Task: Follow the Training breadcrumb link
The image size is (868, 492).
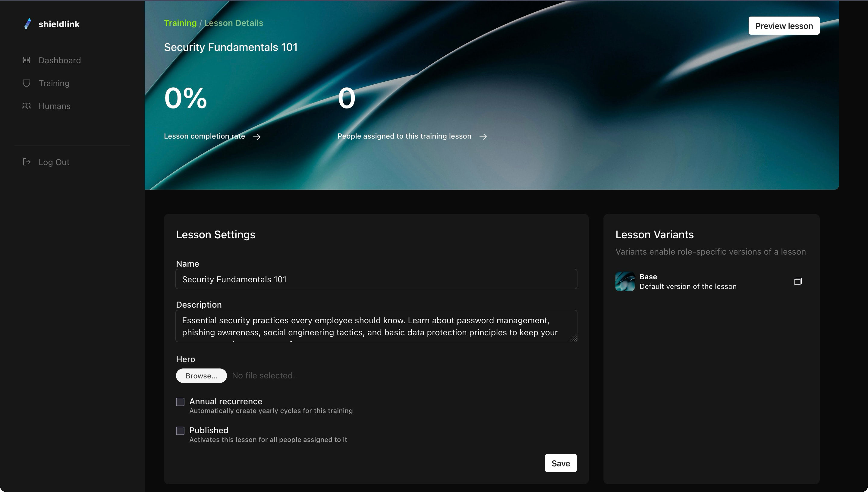Action: pos(180,23)
